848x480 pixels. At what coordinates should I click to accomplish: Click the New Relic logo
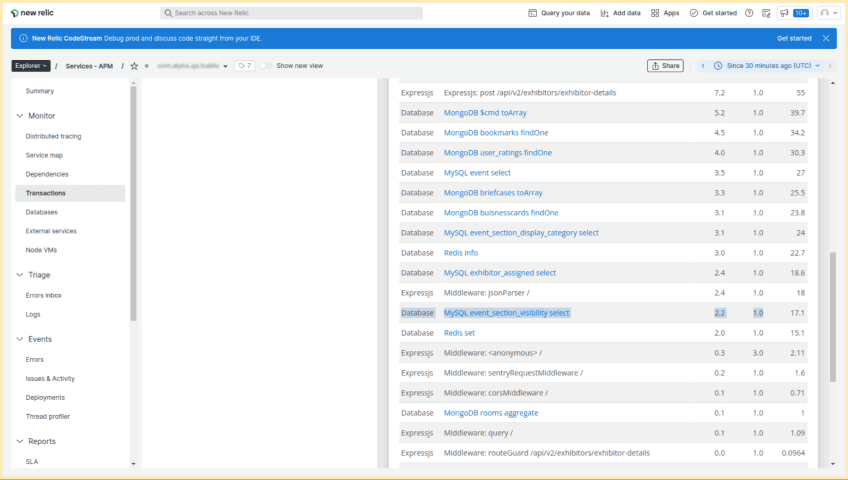tap(32, 12)
